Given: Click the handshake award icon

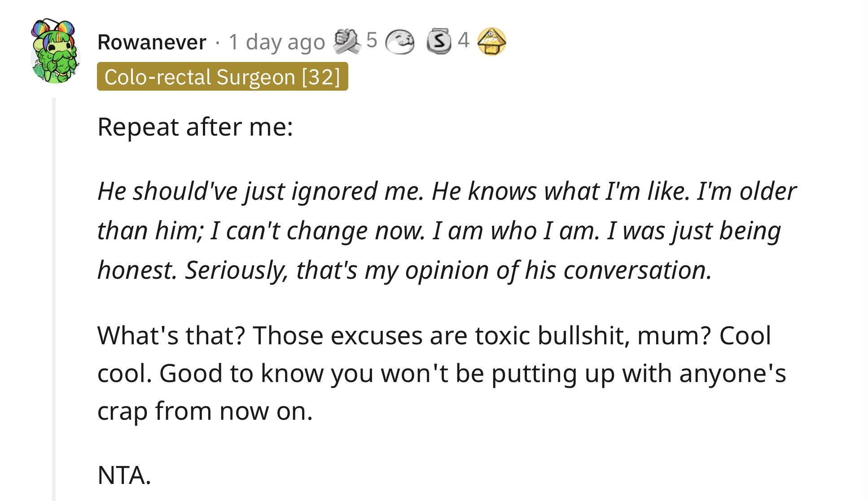Looking at the screenshot, I should (347, 41).
